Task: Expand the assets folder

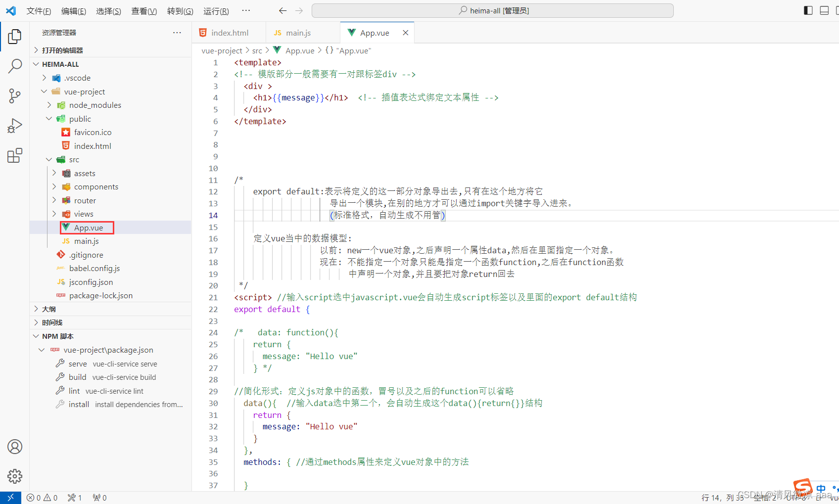Action: (x=85, y=173)
